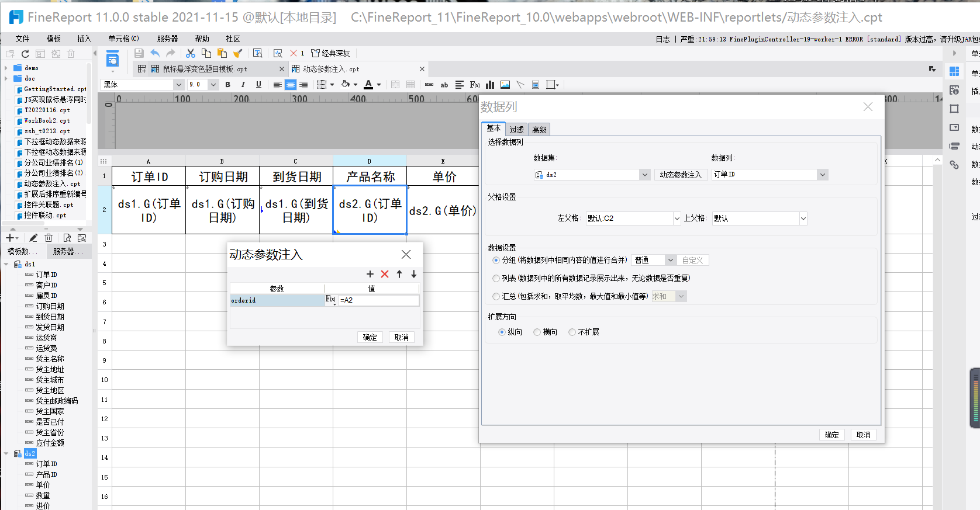Open the 服务器 dataset tab
Image resolution: width=980 pixels, height=510 pixels.
click(x=67, y=251)
